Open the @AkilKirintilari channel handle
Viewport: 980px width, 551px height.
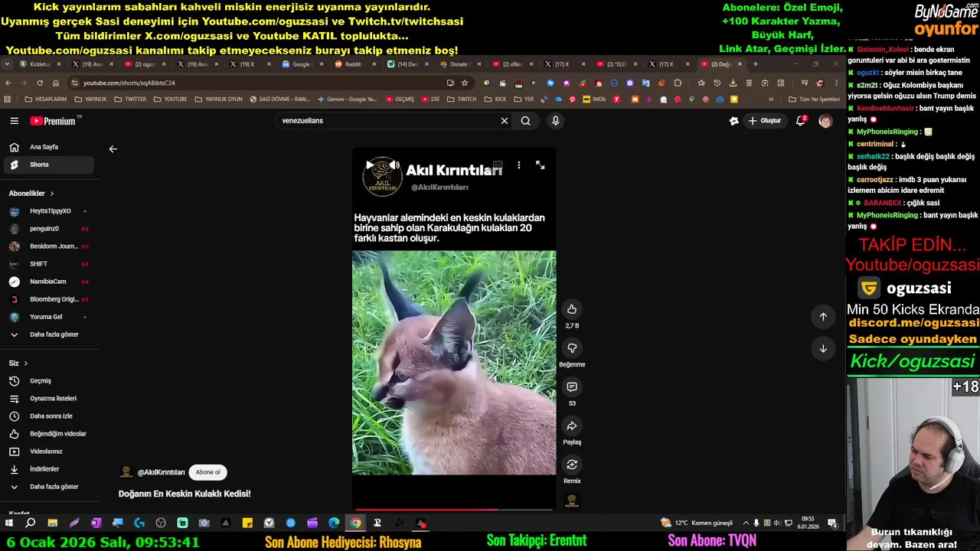point(161,472)
